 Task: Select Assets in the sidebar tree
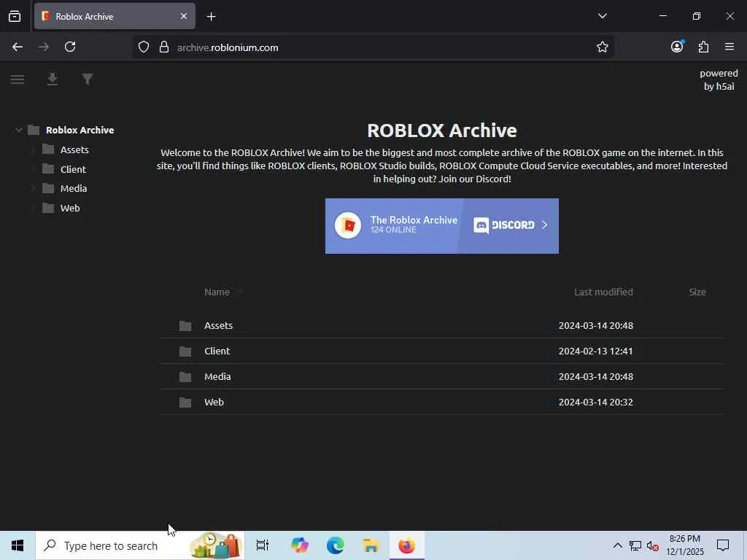pos(74,149)
